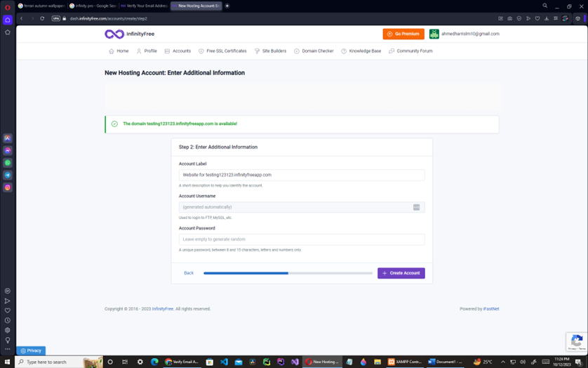Open WhatsApp in Opera sidebar
The width and height of the screenshot is (588, 368).
8,163
